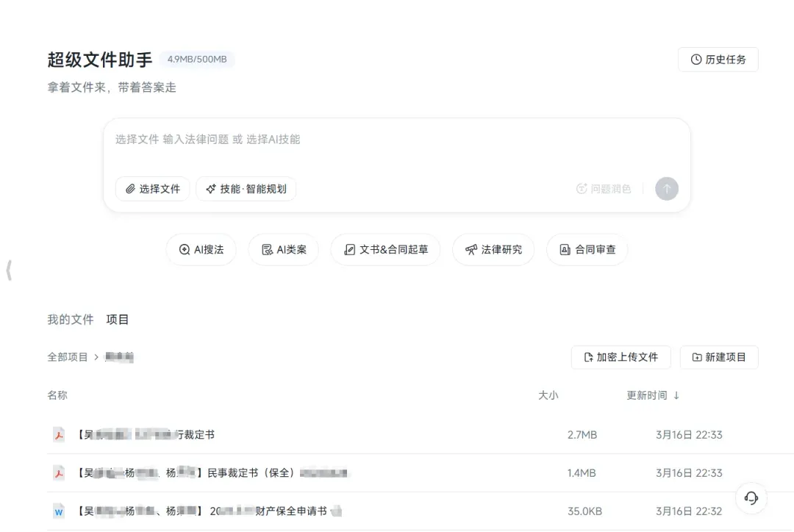
Task: Click the 大小 column header
Action: 548,395
